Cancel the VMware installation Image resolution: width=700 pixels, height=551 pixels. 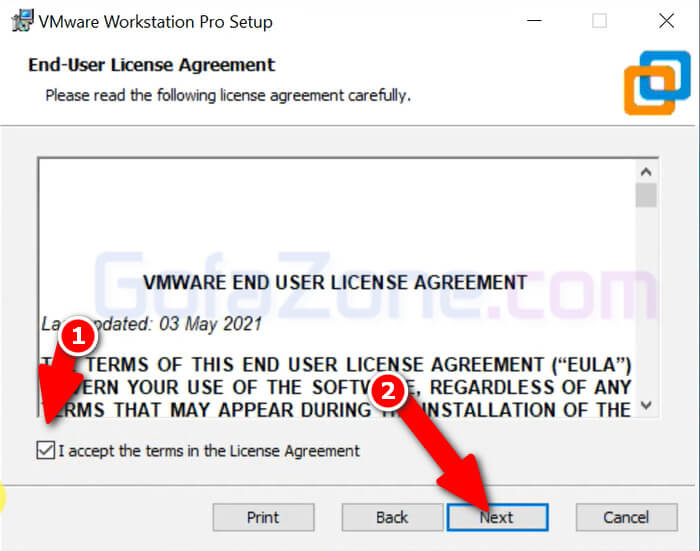click(x=626, y=518)
